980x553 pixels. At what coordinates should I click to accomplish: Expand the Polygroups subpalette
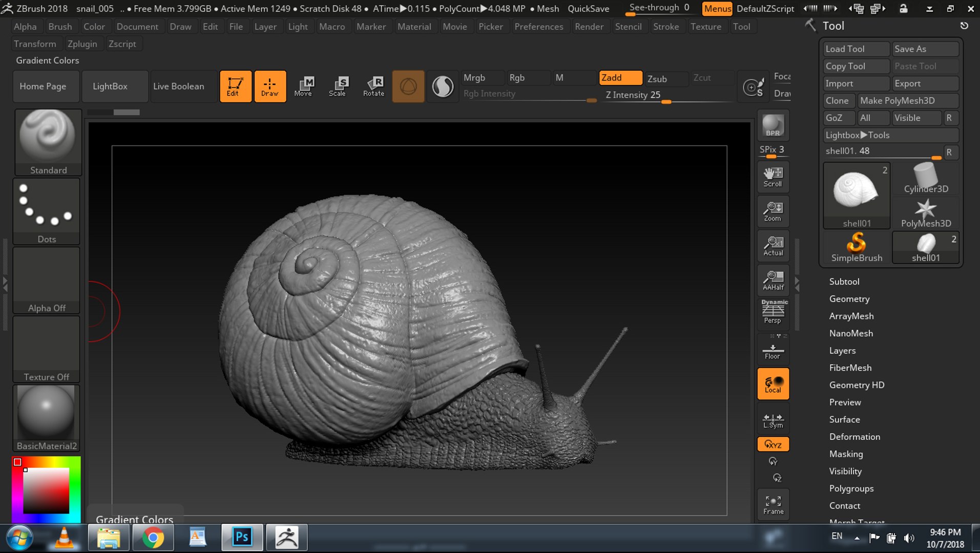point(851,488)
